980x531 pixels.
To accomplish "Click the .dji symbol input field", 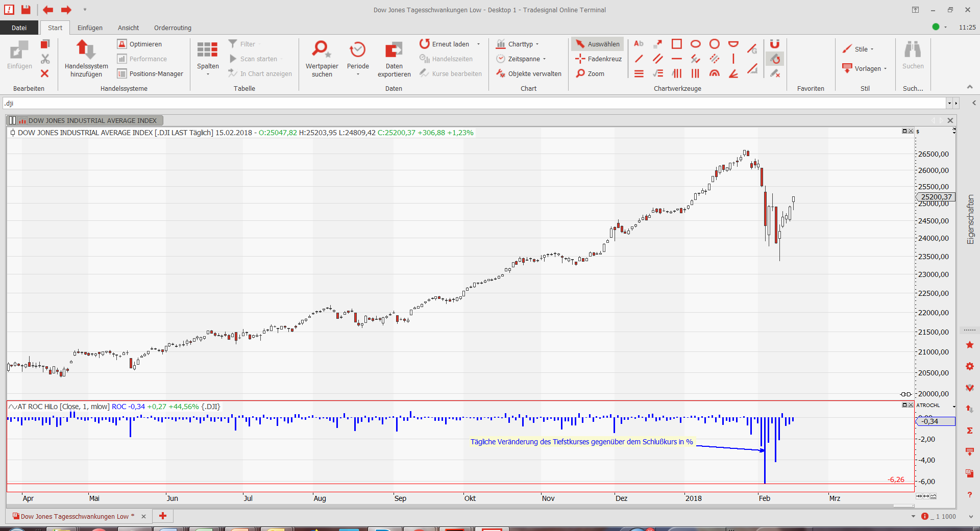I will click(475, 103).
